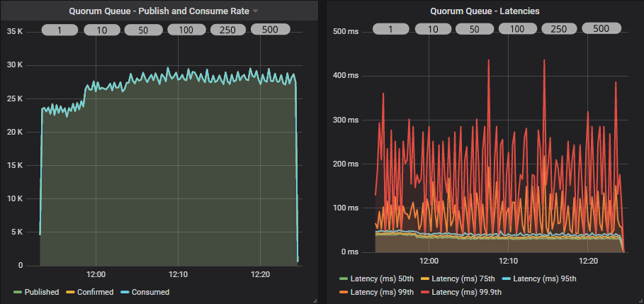Click the dropdown caret beside Publish and Consume Rate
This screenshot has height=304, width=644.
[255, 11]
